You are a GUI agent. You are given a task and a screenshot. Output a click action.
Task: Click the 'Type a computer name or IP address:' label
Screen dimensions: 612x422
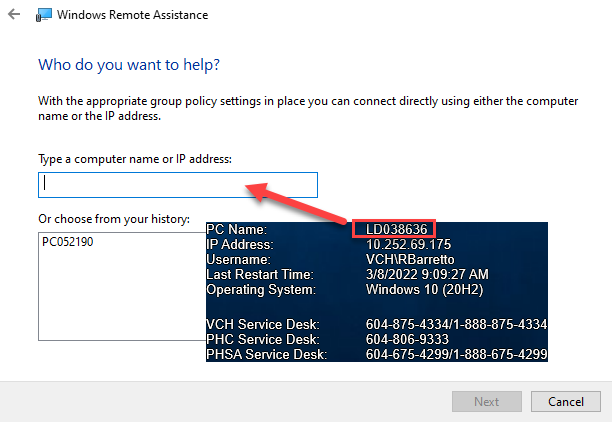pos(135,159)
